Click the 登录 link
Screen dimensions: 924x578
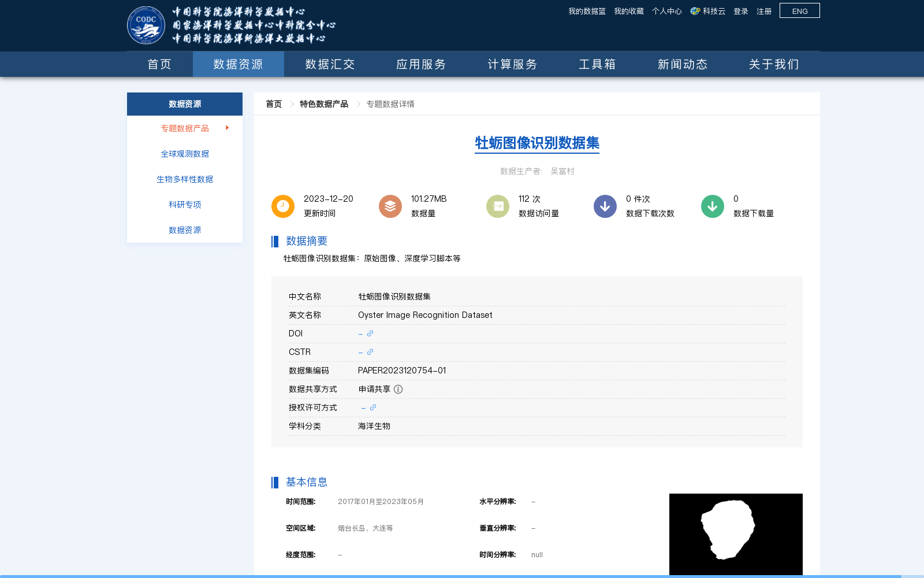[741, 12]
